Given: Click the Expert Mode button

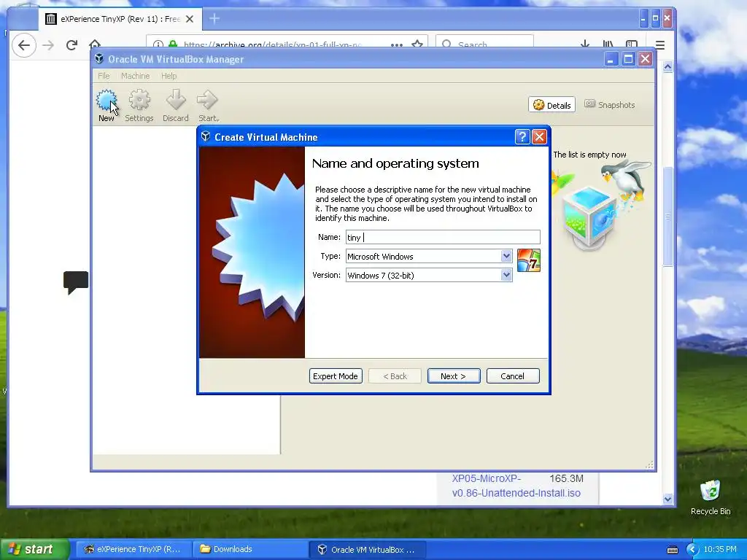Looking at the screenshot, I should pos(336,376).
